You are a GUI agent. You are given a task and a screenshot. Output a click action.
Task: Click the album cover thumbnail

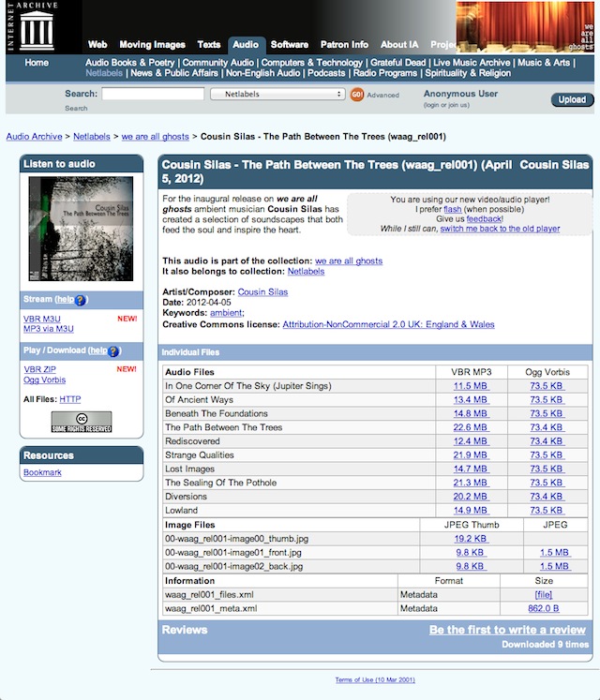(x=81, y=229)
